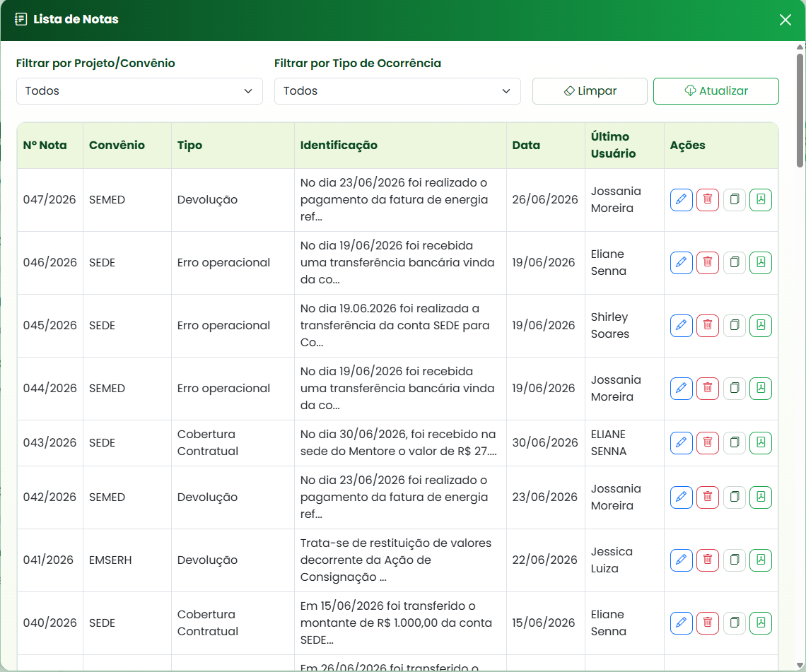Screen dimensions: 806x672
Task: Copy note 047/2026 with clipboard icon
Action: (735, 200)
